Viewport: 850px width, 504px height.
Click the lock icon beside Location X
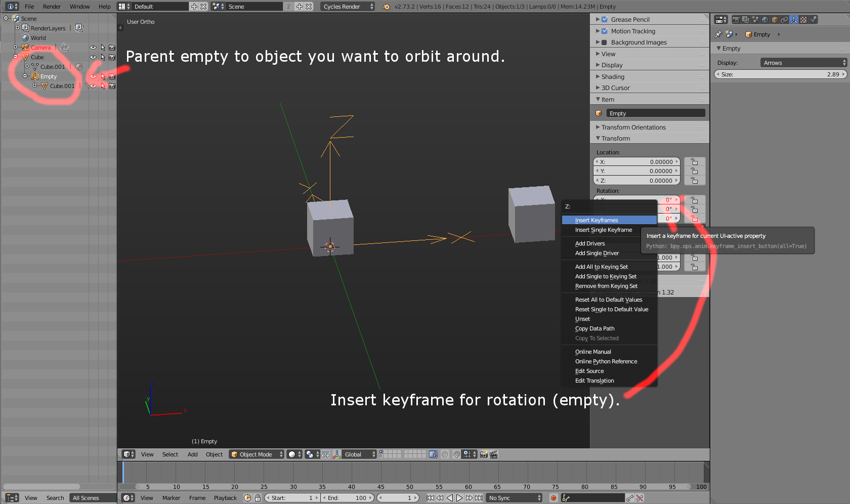[695, 162]
